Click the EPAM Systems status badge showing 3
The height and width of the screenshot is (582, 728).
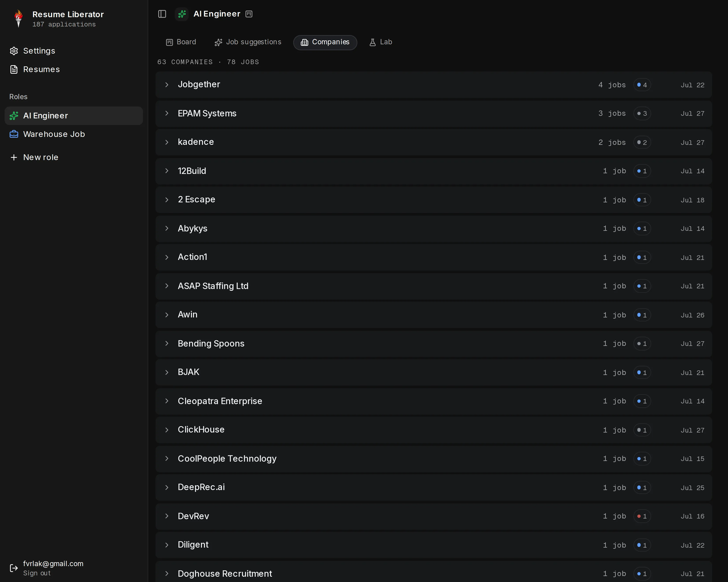(642, 114)
